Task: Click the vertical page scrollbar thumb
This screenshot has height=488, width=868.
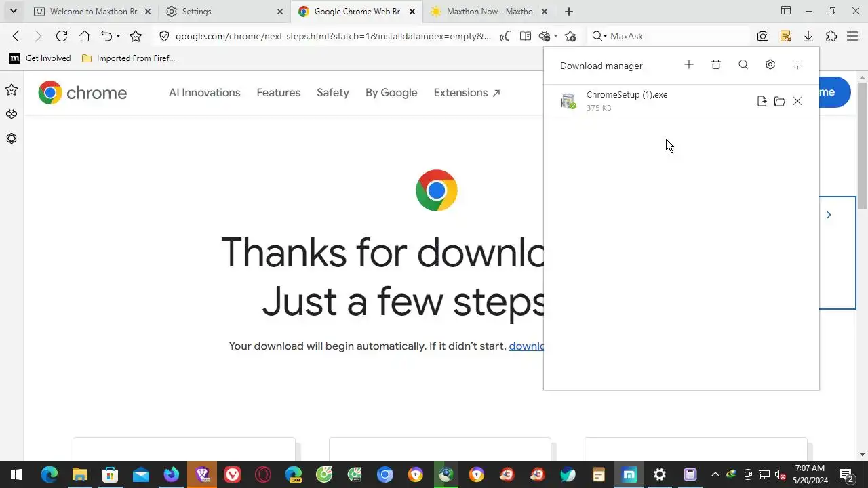Action: pyautogui.click(x=862, y=146)
